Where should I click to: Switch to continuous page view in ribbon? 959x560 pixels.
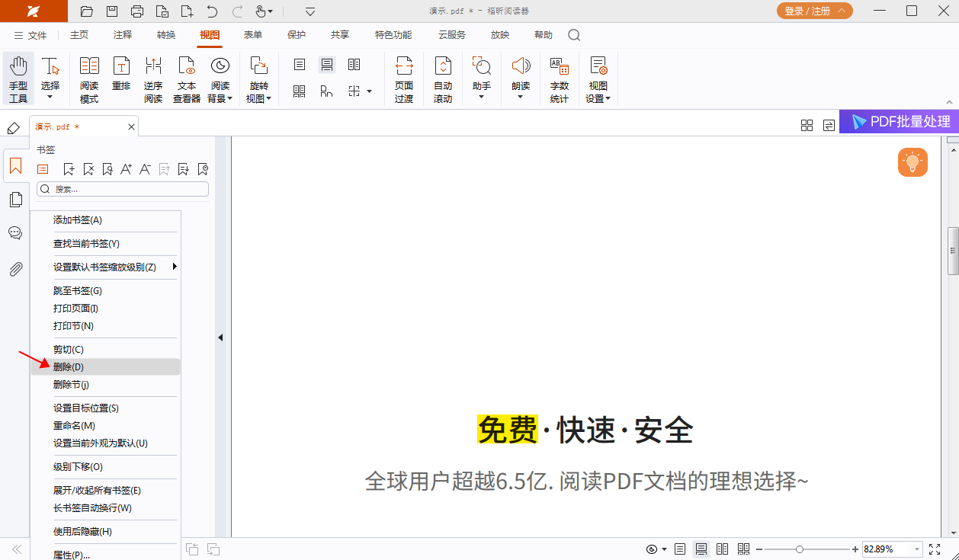point(327,65)
